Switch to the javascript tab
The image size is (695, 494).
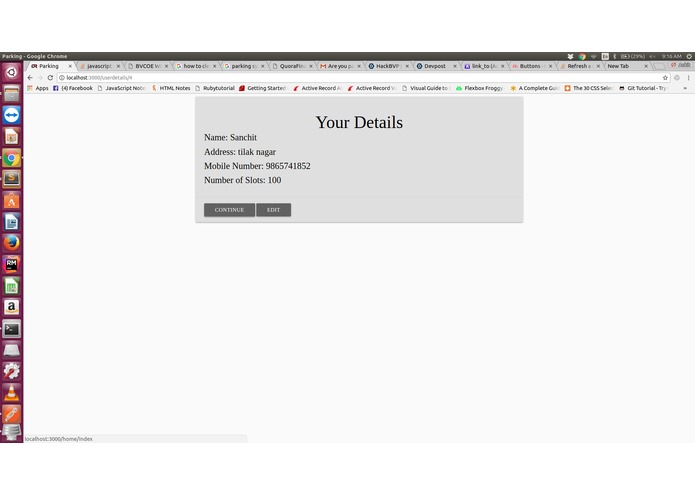point(99,66)
